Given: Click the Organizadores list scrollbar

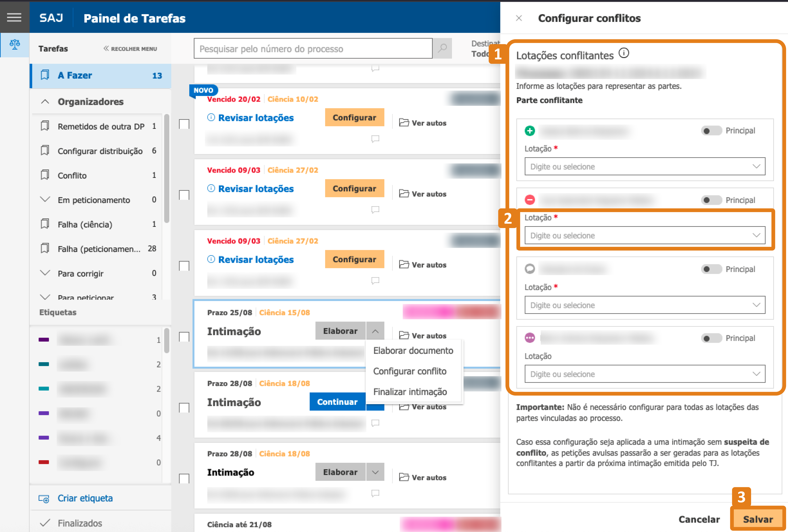Looking at the screenshot, I should 166,168.
